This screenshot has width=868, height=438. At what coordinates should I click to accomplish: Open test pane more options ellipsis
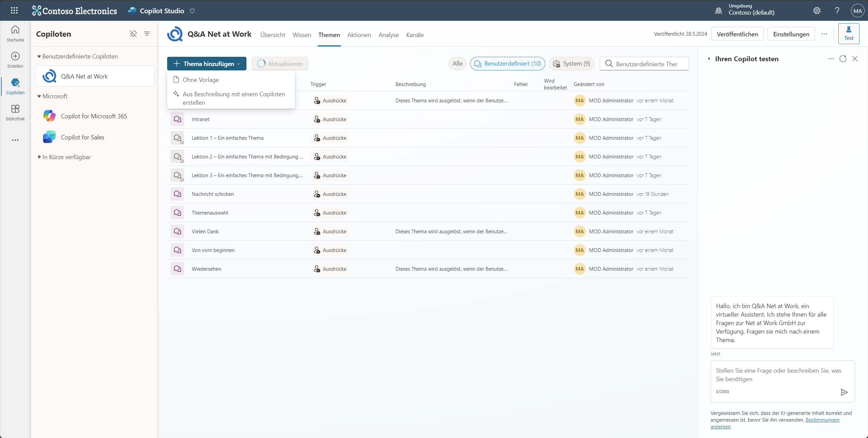coord(831,59)
